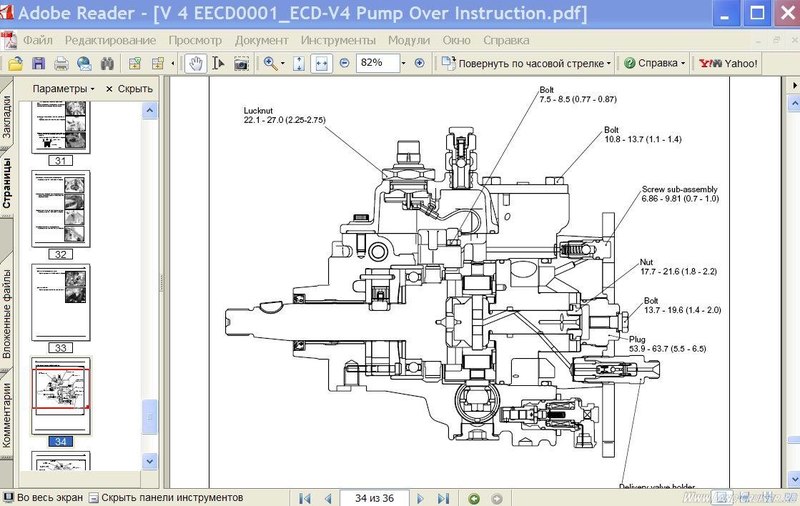The width and height of the screenshot is (800, 506).
Task: Expand toolbar overflow arrow after file icons
Action: (x=172, y=63)
